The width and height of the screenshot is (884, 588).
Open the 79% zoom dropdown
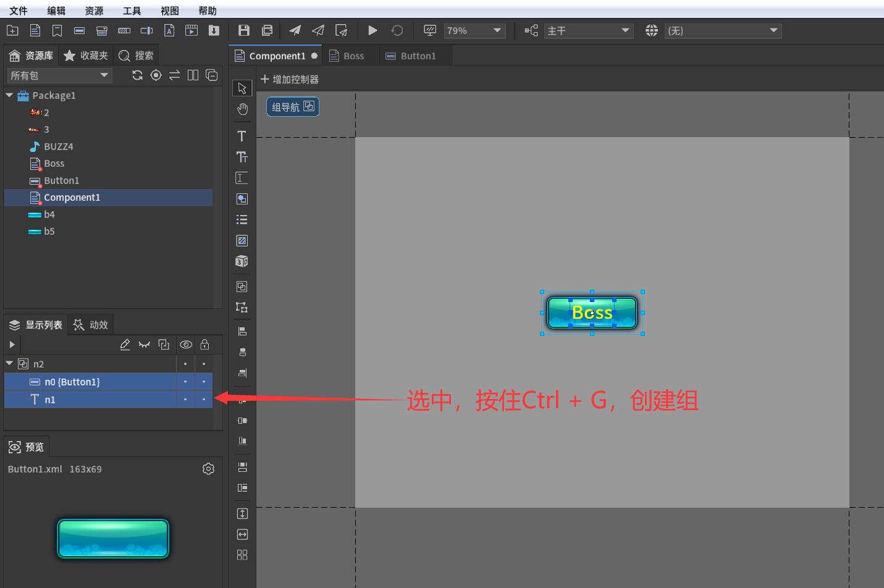click(x=474, y=30)
